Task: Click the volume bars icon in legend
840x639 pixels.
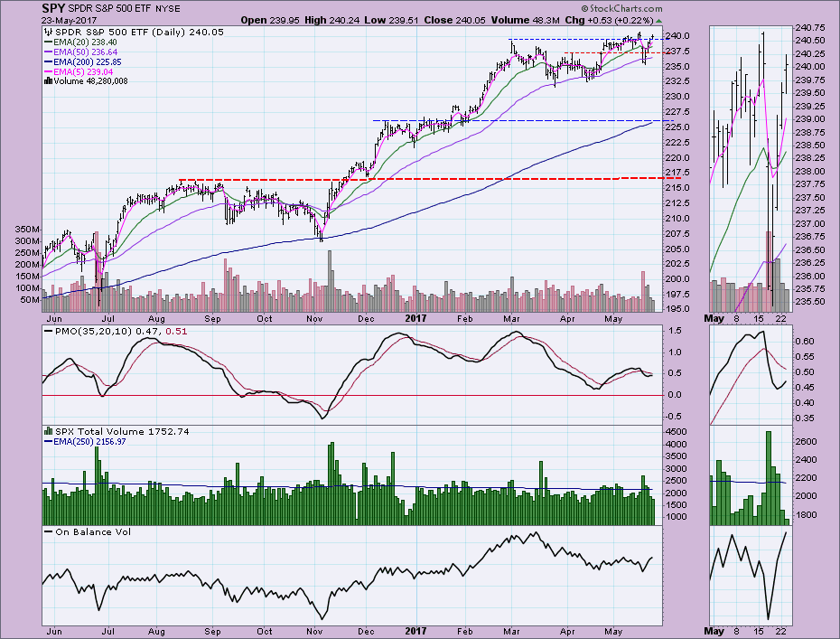Action: click(48, 81)
